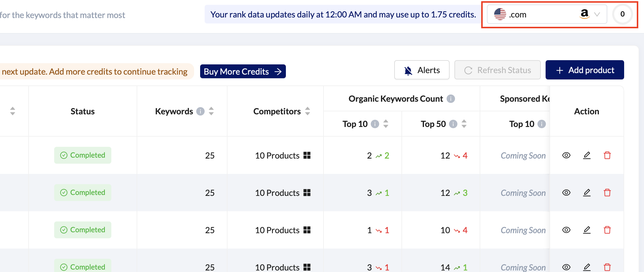Click info icon beside Organic Keywords Count
The height and width of the screenshot is (272, 644).
pyautogui.click(x=450, y=99)
